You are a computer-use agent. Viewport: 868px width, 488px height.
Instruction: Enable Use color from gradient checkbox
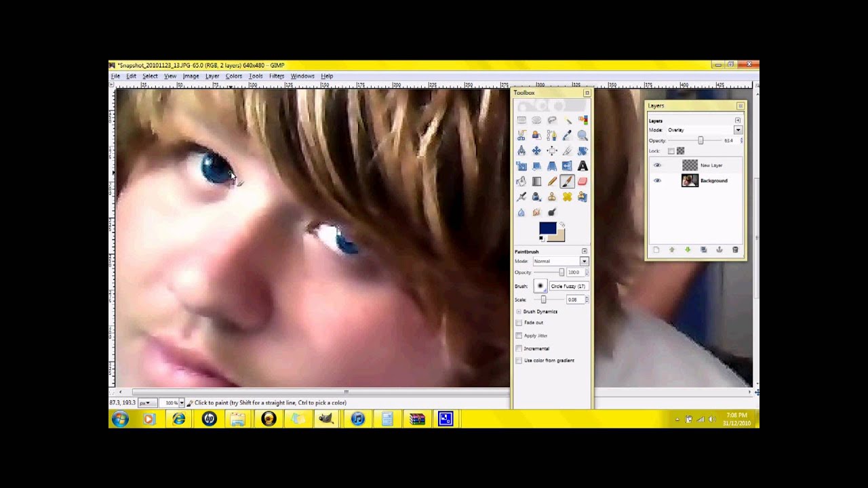[519, 361]
